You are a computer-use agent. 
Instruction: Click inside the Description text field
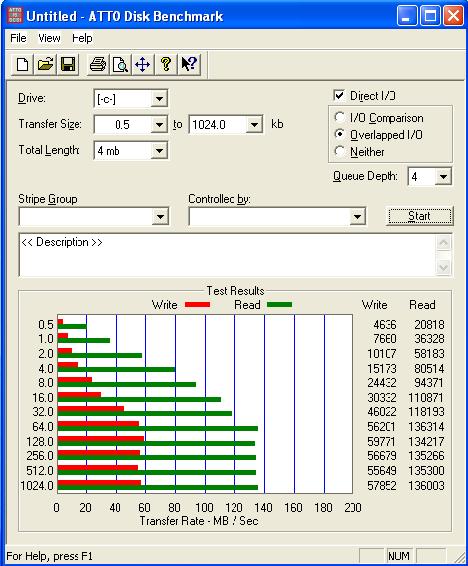point(227,255)
